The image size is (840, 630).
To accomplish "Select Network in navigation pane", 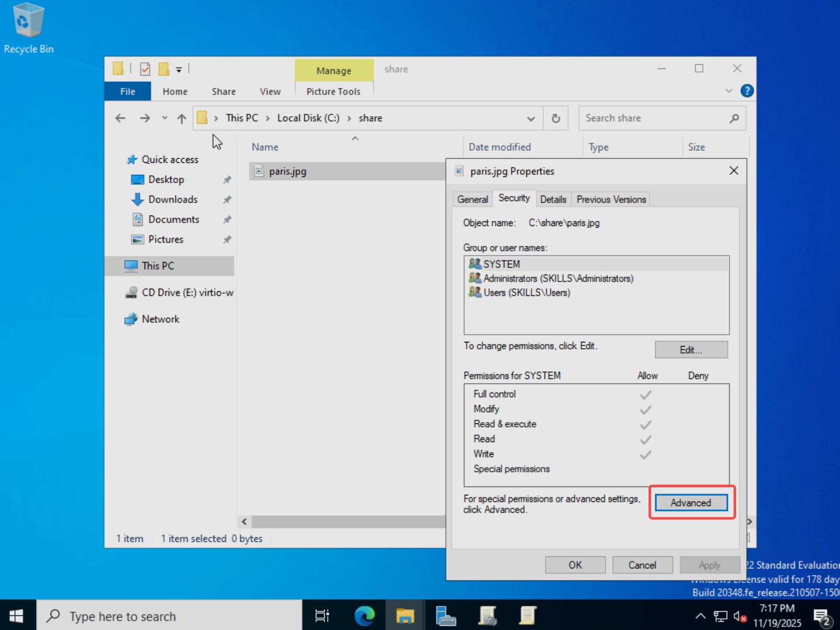I will [x=160, y=319].
